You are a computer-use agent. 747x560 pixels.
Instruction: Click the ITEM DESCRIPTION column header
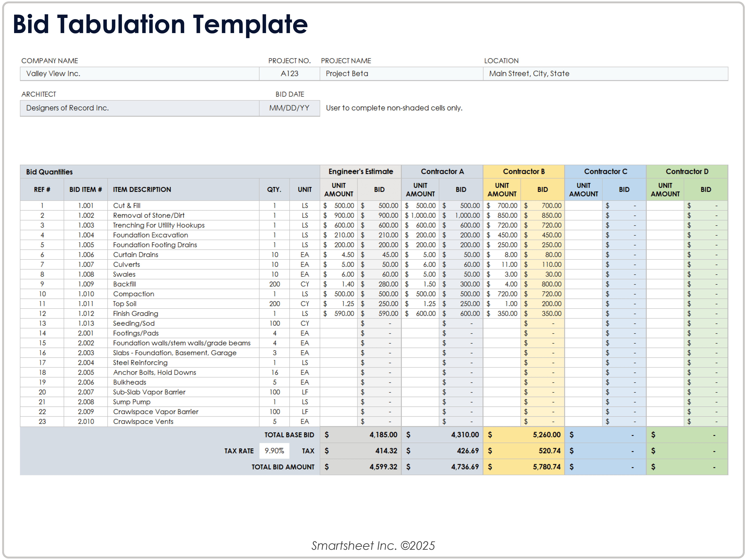[142, 190]
